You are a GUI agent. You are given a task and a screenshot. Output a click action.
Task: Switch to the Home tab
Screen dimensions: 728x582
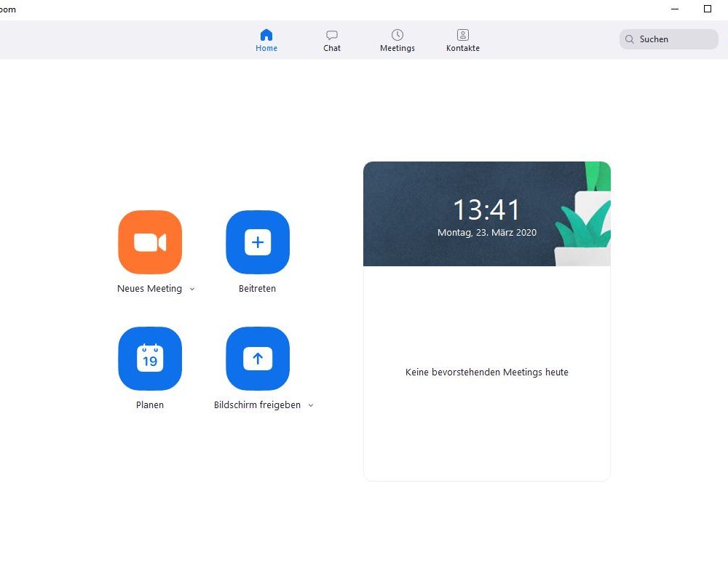(266, 41)
